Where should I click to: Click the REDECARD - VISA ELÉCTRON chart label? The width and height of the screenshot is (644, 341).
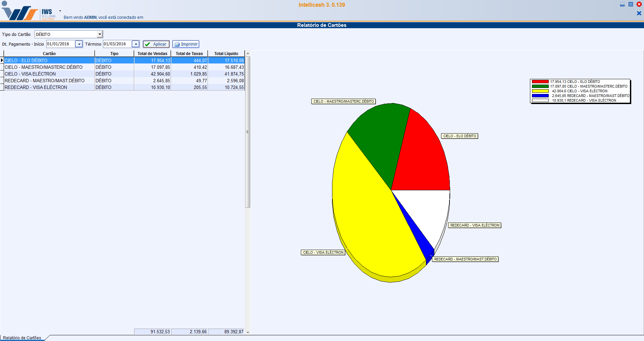475,225
